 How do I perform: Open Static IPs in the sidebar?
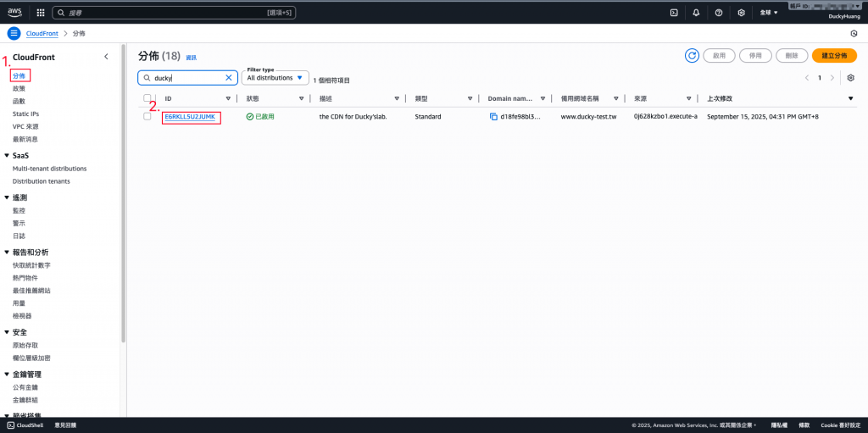pos(25,114)
